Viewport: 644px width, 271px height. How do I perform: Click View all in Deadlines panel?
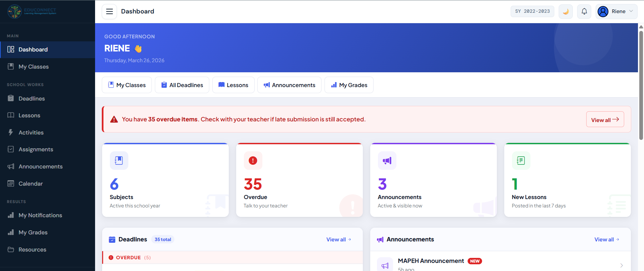coord(339,239)
